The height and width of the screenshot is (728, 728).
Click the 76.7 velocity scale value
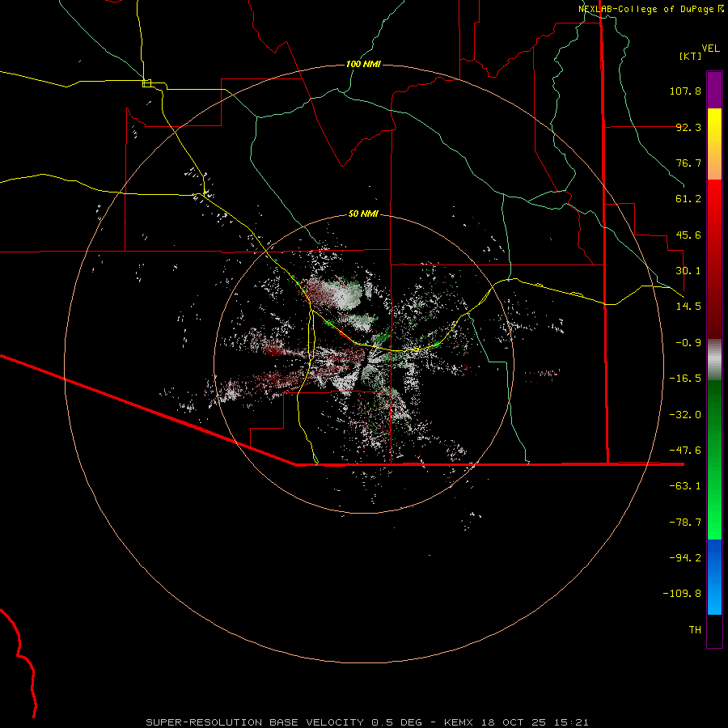click(688, 163)
